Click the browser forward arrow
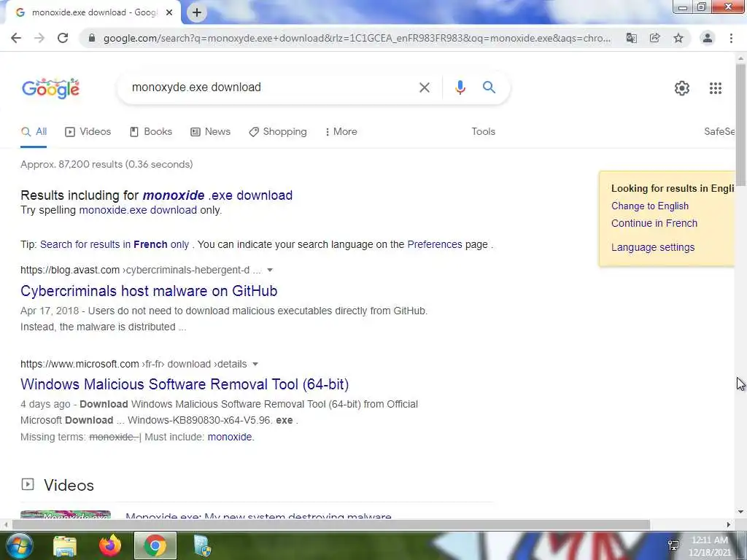Viewport: 747px width, 560px height. pos(39,38)
